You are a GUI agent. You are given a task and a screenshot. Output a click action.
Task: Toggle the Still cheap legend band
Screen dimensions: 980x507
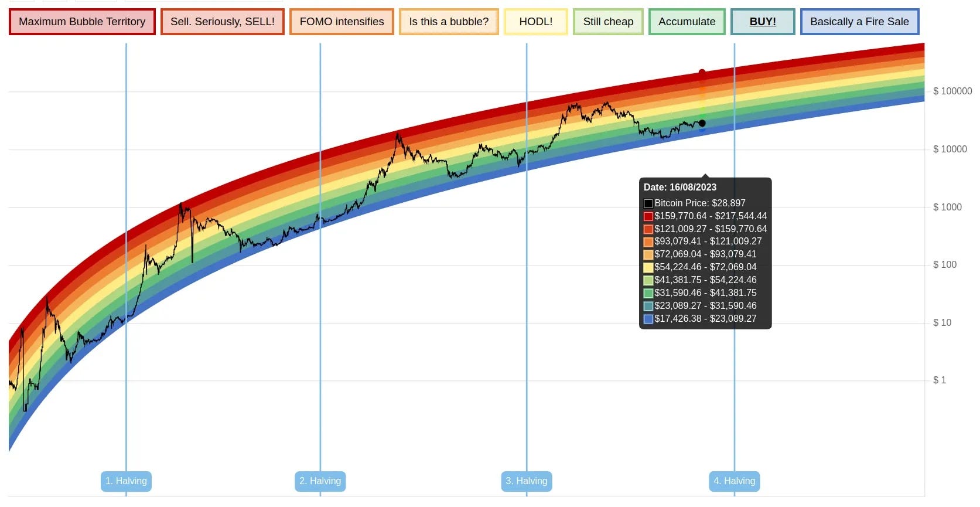coord(608,22)
